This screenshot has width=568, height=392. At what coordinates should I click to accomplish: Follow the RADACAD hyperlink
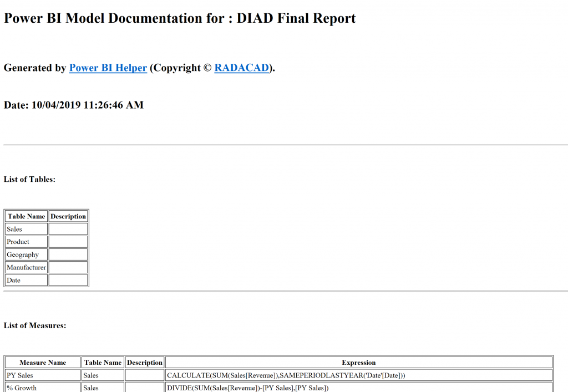(x=241, y=68)
